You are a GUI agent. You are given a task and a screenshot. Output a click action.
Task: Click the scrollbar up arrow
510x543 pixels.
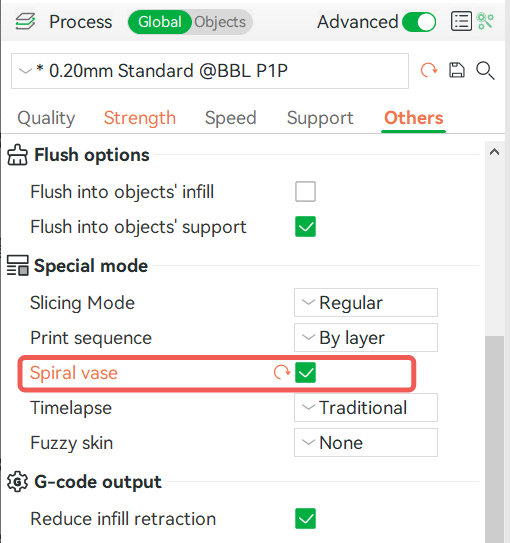pos(494,152)
